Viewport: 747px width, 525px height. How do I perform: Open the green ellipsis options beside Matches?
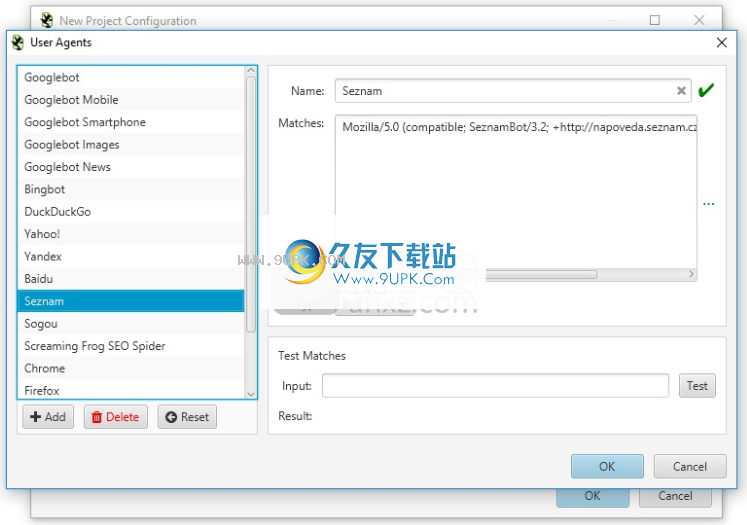[708, 204]
